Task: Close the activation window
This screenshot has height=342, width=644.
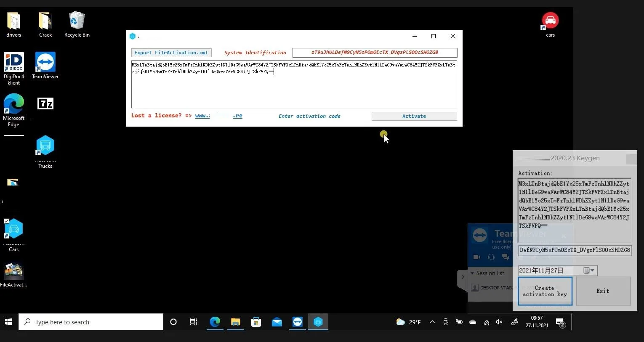Action: 453,36
